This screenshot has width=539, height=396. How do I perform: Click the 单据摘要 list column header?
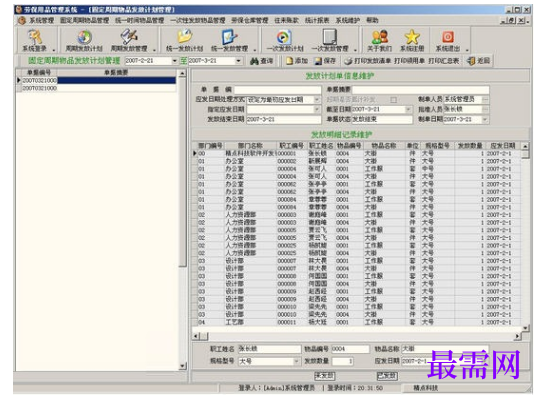pos(116,73)
